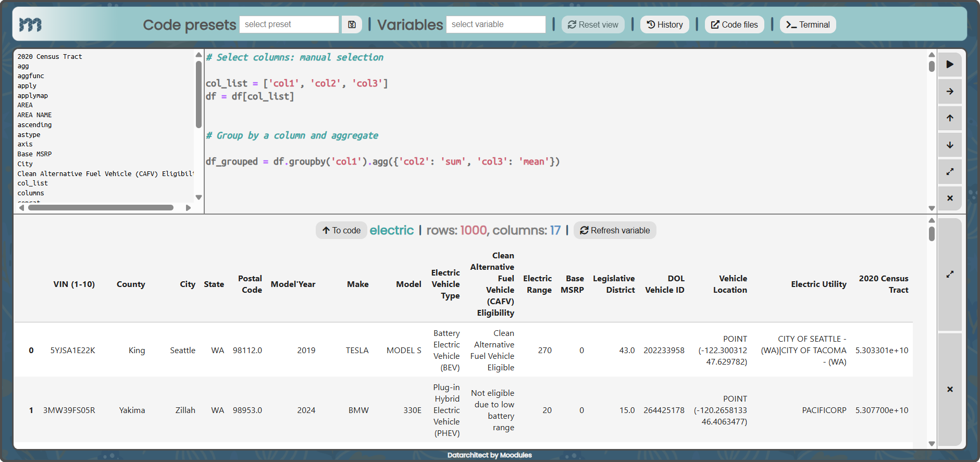Click the Moodules logo icon
The height and width of the screenshot is (462, 980).
tap(30, 24)
